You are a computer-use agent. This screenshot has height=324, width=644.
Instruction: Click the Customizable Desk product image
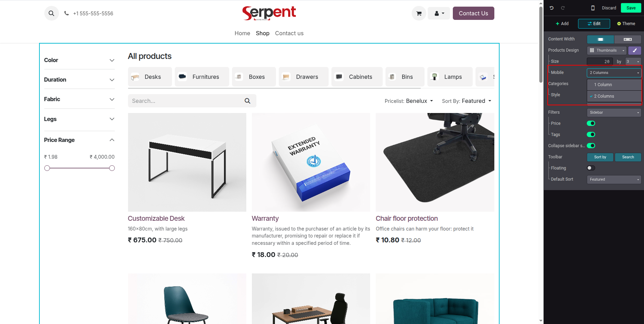point(187,162)
